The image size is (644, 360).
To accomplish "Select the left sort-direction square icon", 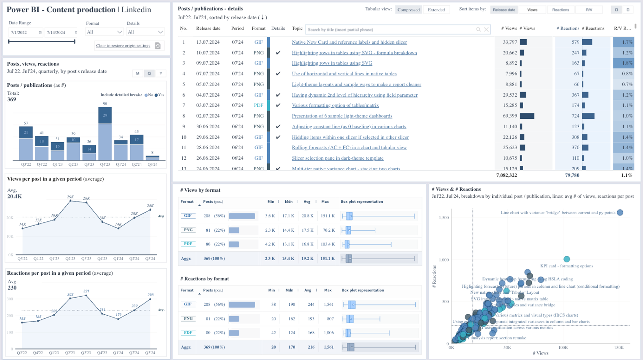I will point(616,10).
